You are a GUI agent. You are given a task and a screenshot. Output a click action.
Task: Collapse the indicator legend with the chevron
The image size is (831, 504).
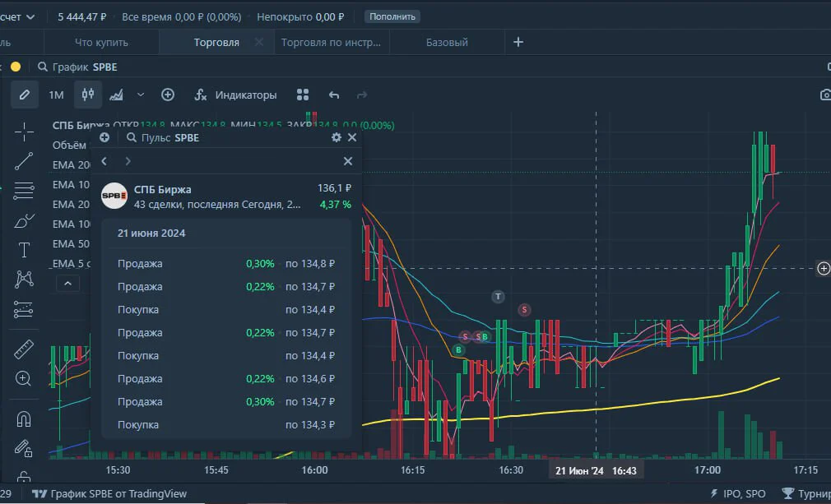[x=67, y=284]
